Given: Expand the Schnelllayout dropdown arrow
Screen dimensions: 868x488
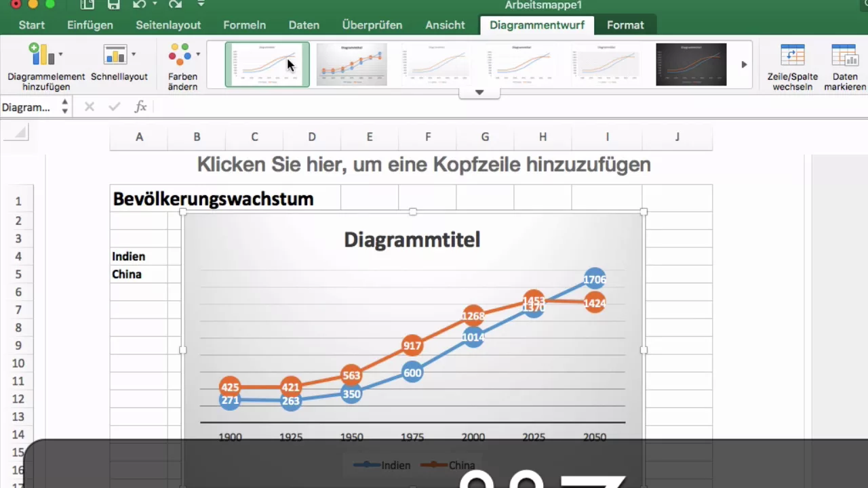Looking at the screenshot, I should [134, 54].
